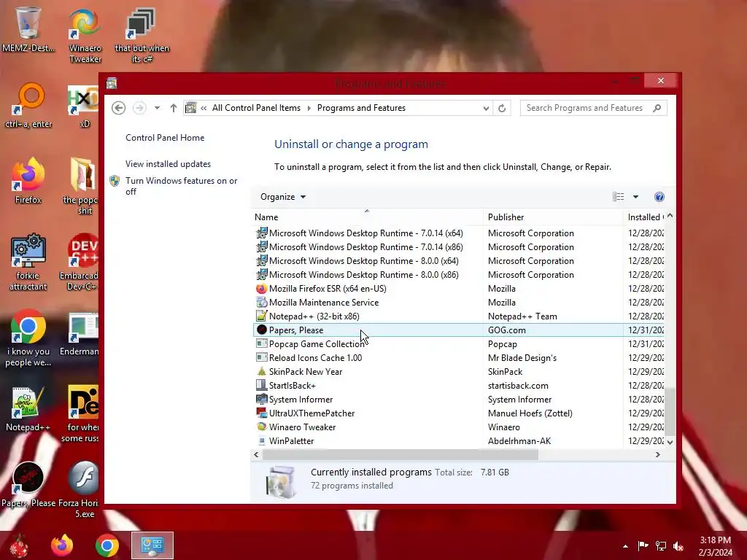The width and height of the screenshot is (747, 560).
Task: Select Microsoft Windows Desktop Runtime - 8.0.0 (x86)
Action: tap(459, 275)
